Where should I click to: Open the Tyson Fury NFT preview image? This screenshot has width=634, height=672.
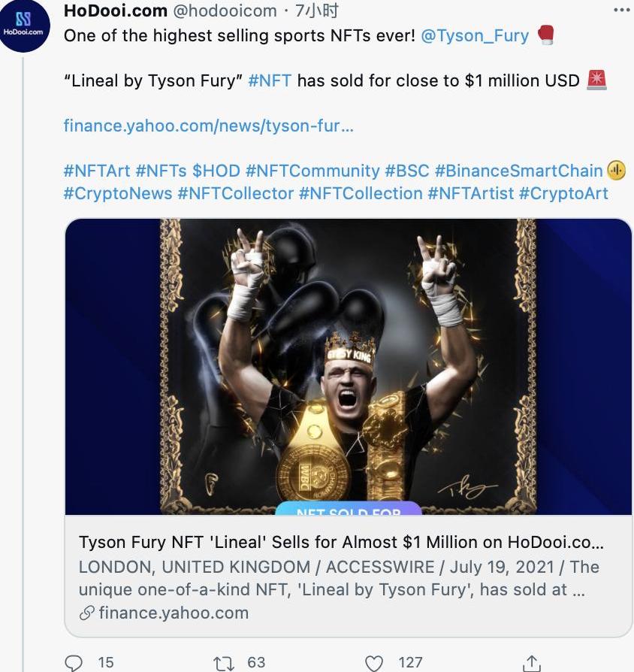pos(349,366)
